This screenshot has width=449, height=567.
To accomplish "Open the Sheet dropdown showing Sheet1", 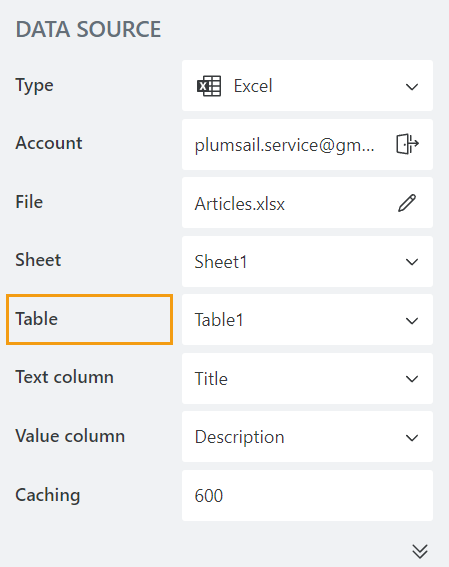I will point(307,261).
